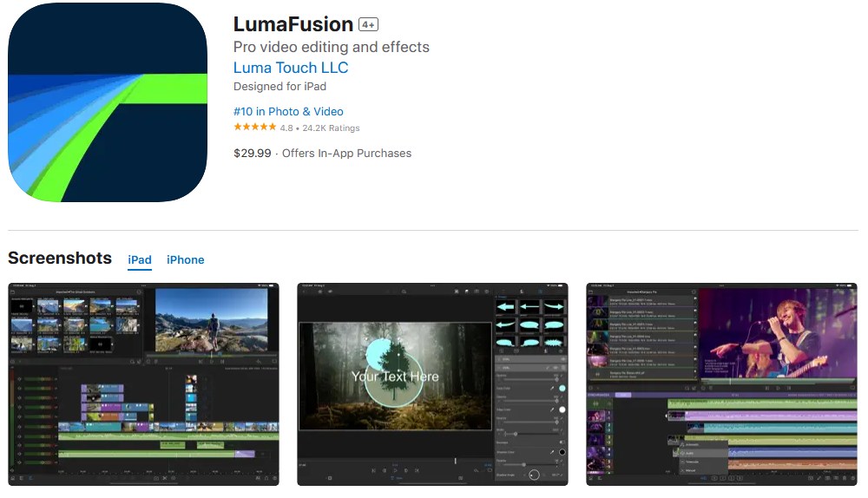Click the 4+ age rating badge
868x498 pixels.
[369, 24]
